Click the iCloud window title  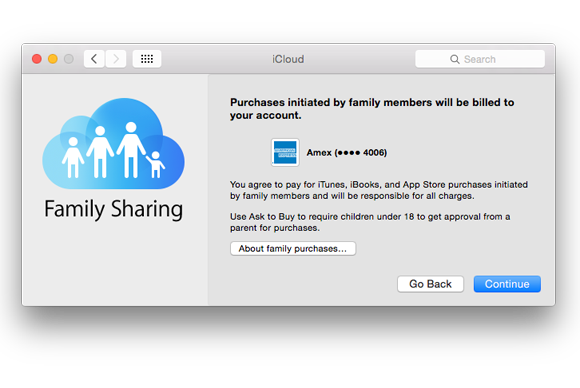click(x=288, y=59)
